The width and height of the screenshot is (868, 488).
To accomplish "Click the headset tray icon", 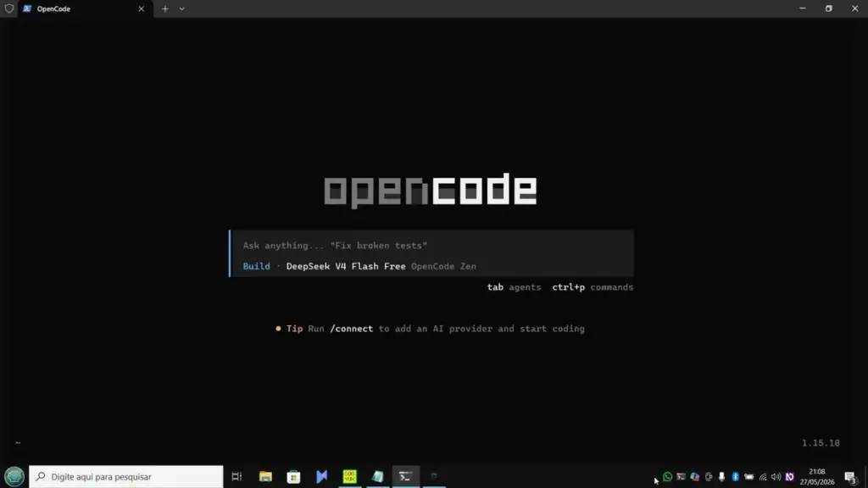I will [x=709, y=476].
